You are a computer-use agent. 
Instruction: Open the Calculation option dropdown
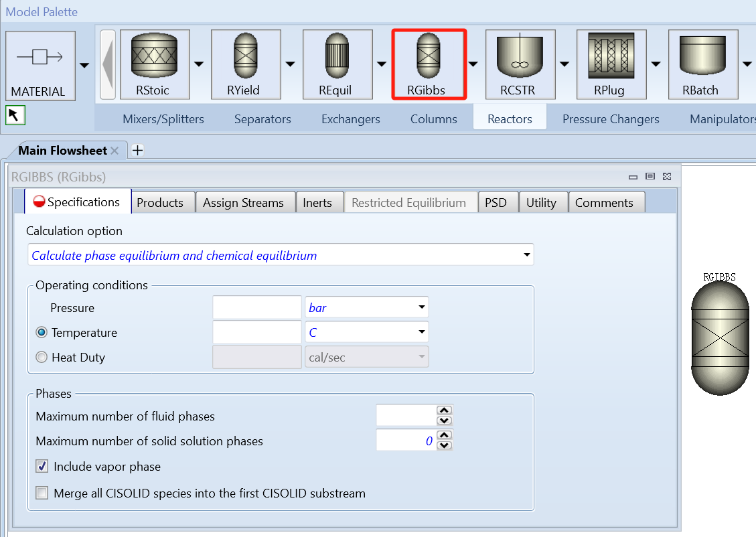point(281,254)
